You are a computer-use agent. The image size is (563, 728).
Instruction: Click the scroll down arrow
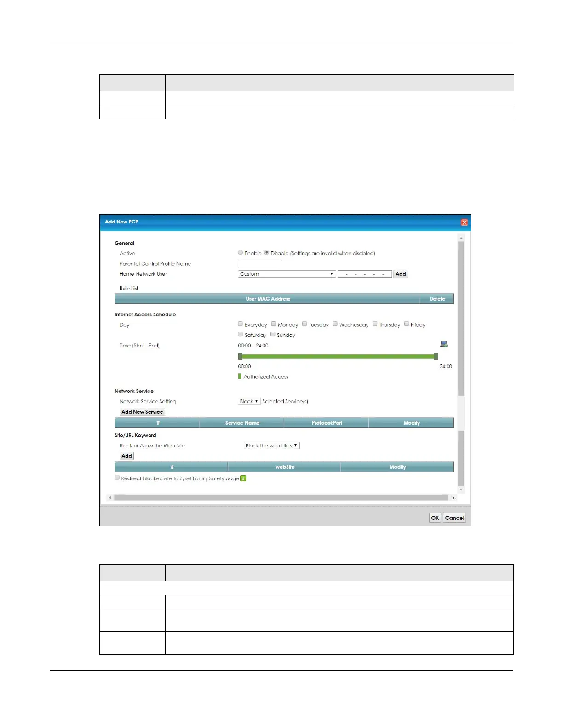tap(461, 489)
